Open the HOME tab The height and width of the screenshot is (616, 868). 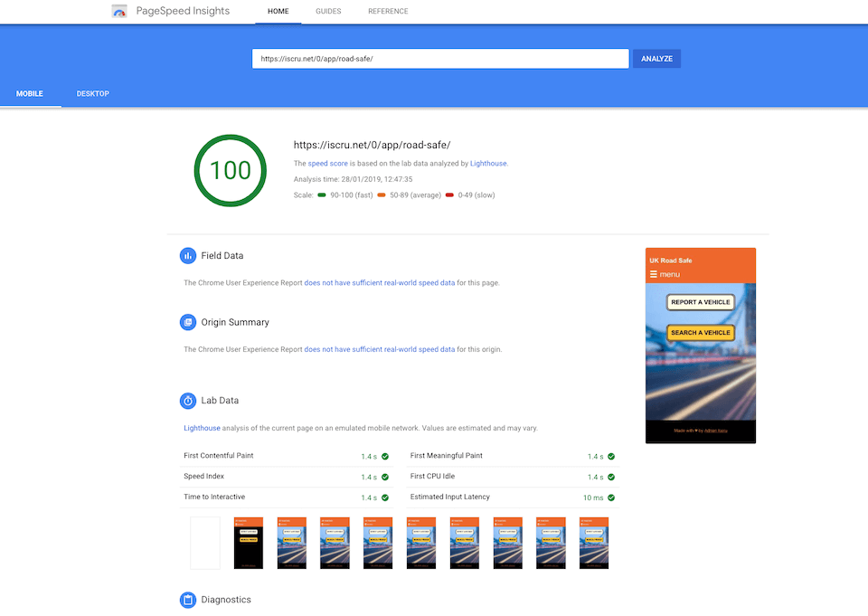point(278,11)
